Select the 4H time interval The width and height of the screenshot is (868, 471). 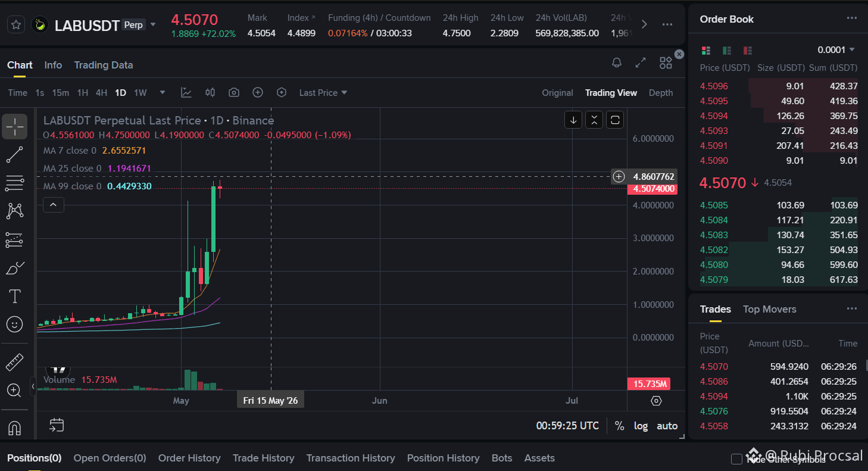tap(102, 92)
